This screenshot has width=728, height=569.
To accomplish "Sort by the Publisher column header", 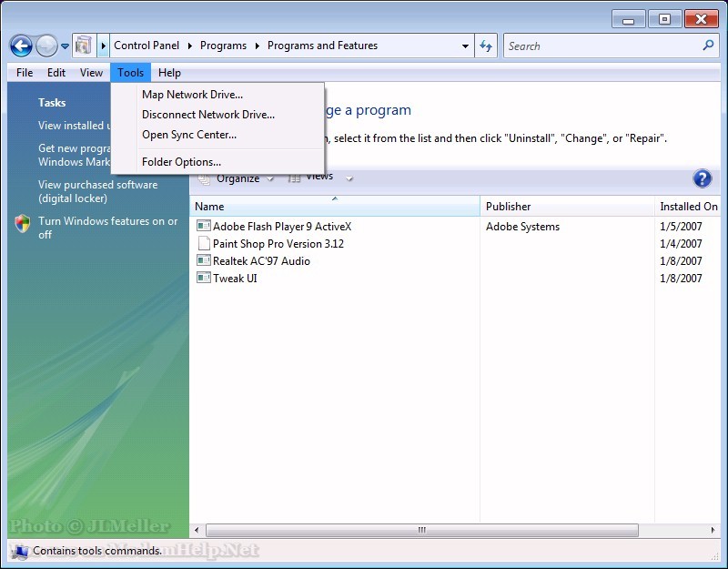I will coord(567,207).
